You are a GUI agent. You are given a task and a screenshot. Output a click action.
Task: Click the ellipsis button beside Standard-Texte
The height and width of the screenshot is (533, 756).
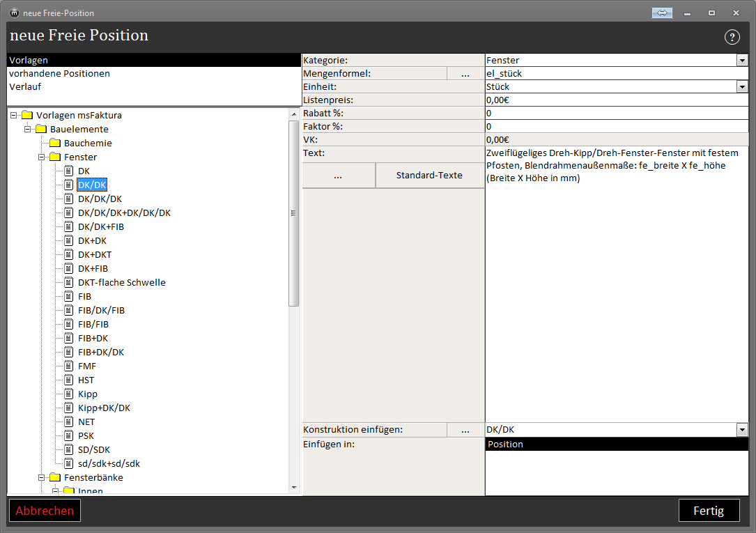coord(339,176)
